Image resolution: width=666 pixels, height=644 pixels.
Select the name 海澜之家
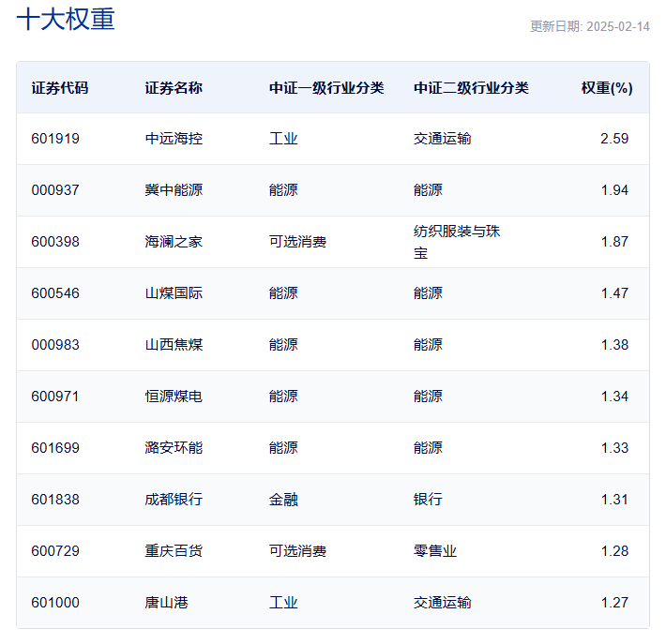tap(174, 242)
